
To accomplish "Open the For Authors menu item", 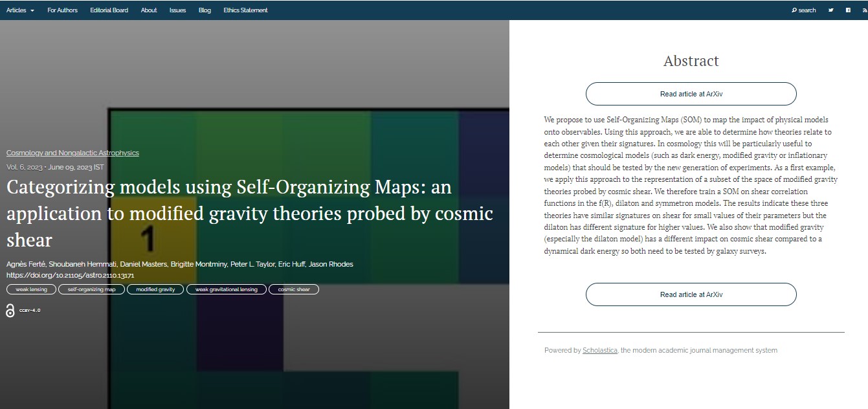I will click(62, 10).
